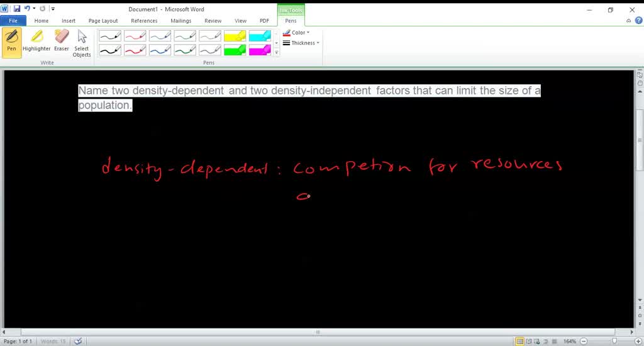Switch to Print Layout view

click(519, 341)
